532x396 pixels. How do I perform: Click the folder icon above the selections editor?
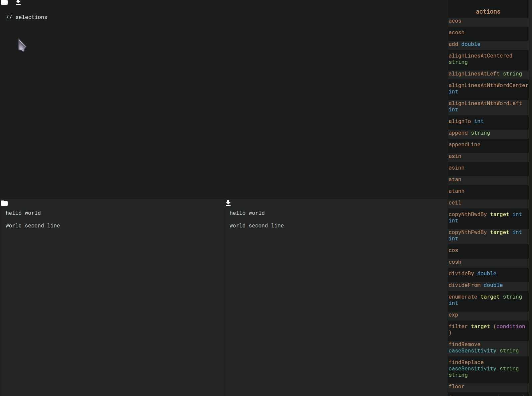pyautogui.click(x=4, y=2)
